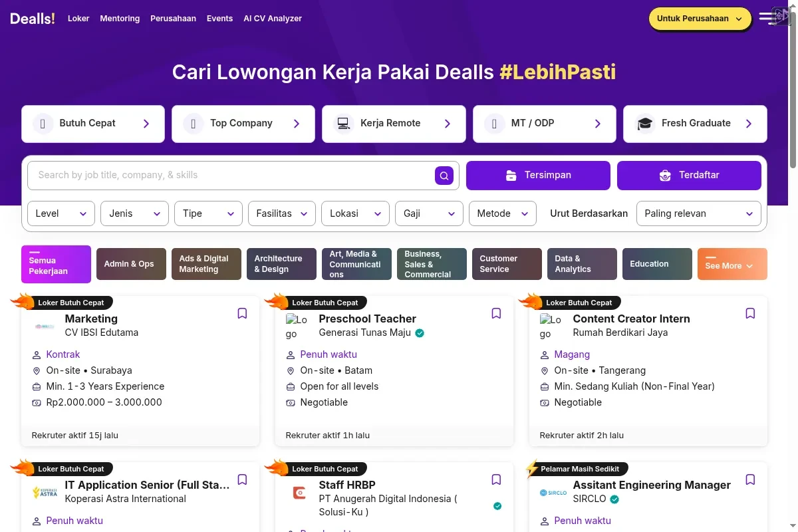Bookmark the Preschool Teacher job

tap(496, 313)
